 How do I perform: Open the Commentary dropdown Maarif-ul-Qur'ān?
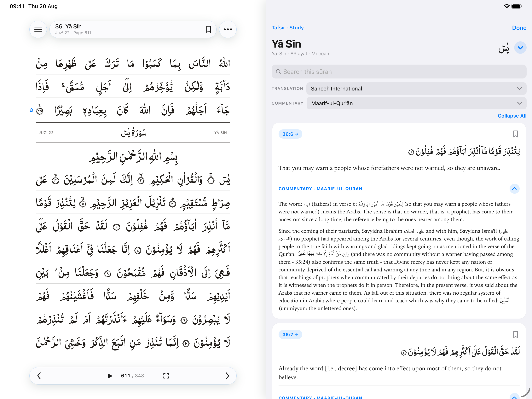click(416, 103)
